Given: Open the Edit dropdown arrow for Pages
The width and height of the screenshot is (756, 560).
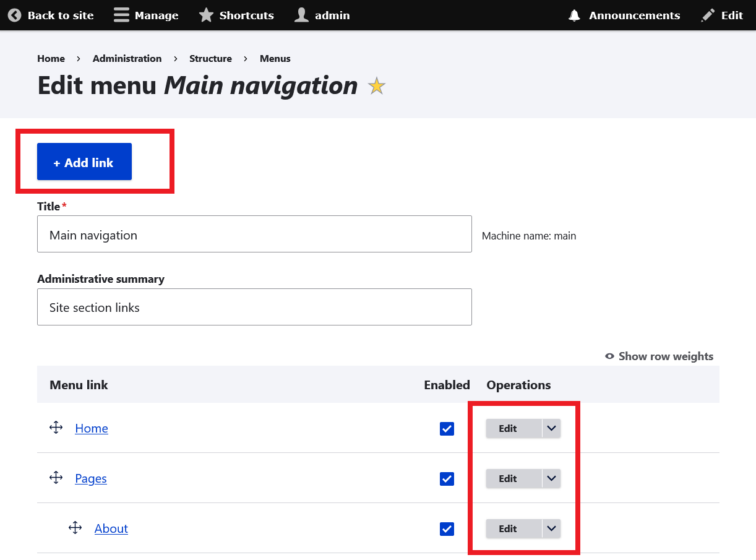Looking at the screenshot, I should coord(551,478).
